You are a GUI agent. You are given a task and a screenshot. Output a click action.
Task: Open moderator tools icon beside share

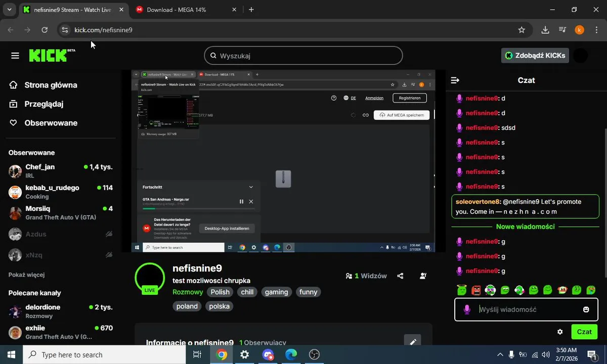423,276
